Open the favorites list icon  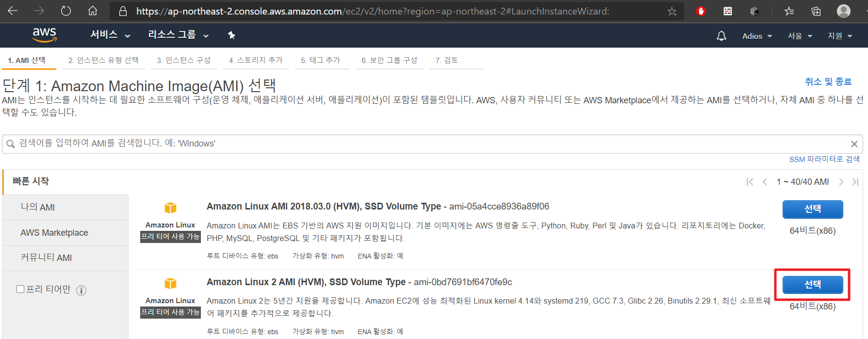click(789, 11)
